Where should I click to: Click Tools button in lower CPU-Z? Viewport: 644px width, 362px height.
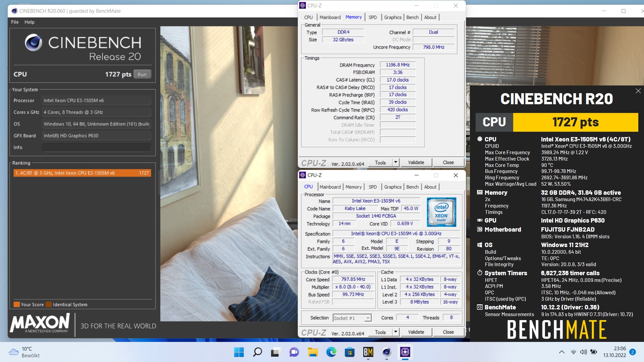point(380,332)
